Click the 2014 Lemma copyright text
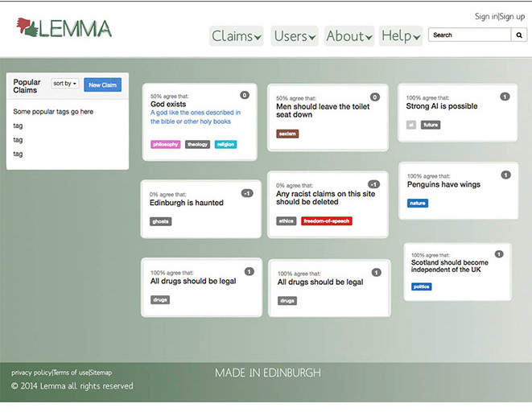Image resolution: width=532 pixels, height=416 pixels. coord(72,386)
